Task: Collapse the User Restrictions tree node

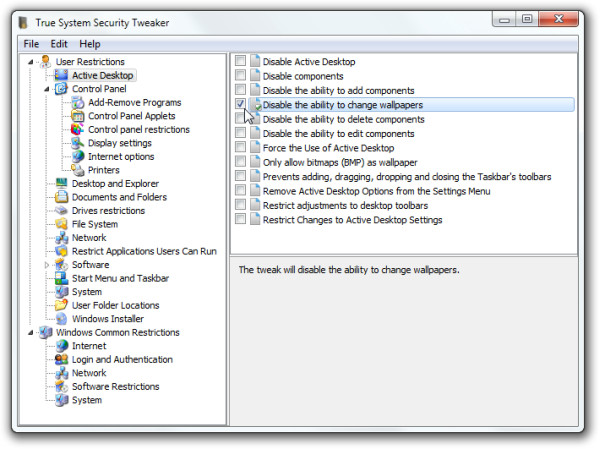Action: tap(31, 62)
